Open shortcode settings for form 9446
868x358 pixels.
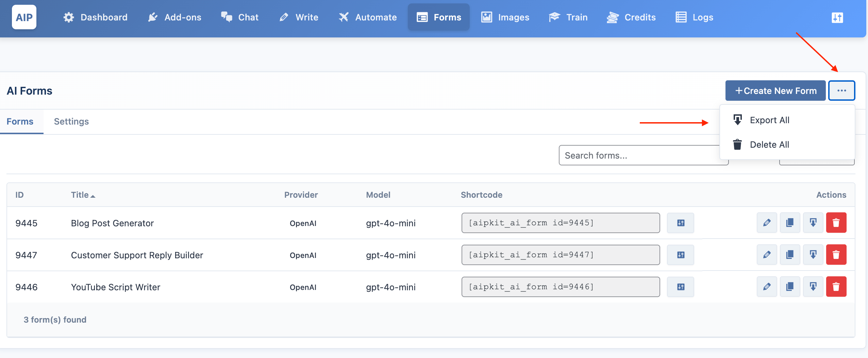pyautogui.click(x=681, y=287)
